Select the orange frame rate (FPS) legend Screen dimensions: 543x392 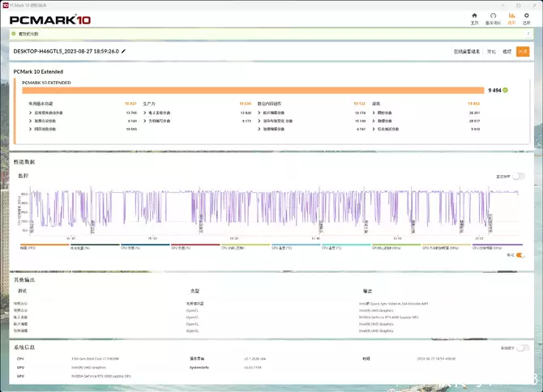(x=45, y=246)
